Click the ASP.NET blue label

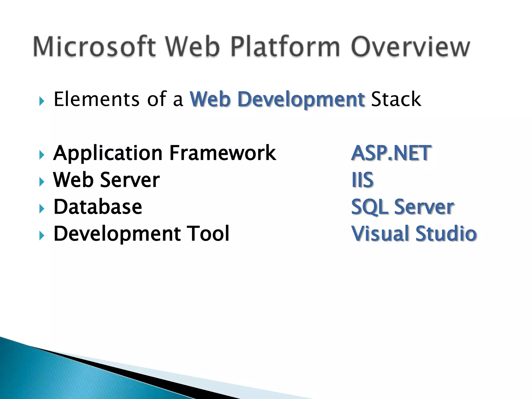(391, 153)
